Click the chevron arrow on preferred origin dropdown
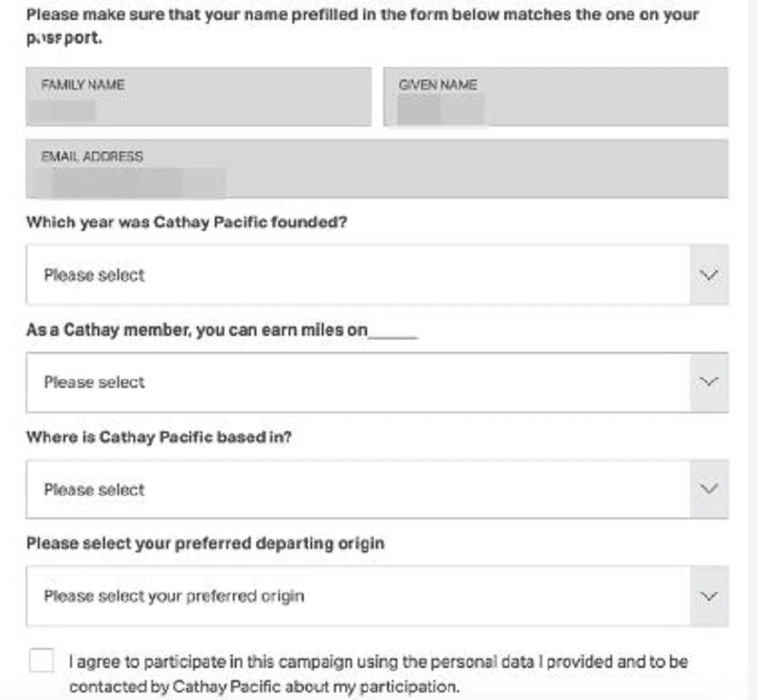Image resolution: width=757 pixels, height=700 pixels. (709, 596)
